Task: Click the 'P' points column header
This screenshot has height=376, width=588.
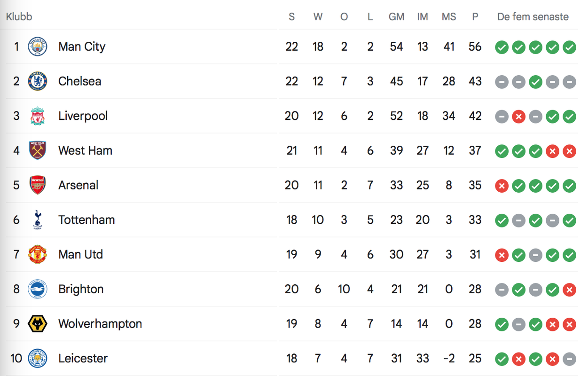Action: click(x=475, y=17)
